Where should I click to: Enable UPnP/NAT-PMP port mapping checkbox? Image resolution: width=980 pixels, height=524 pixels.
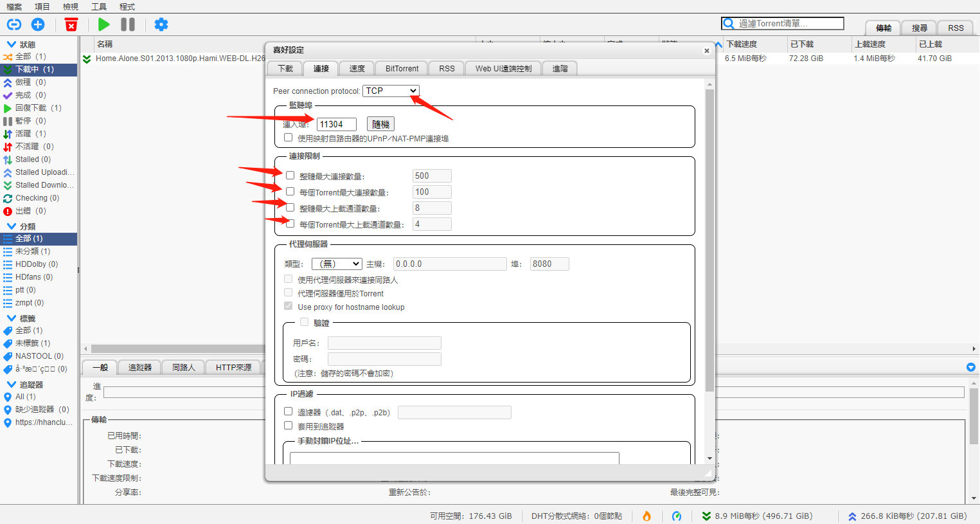click(x=288, y=138)
